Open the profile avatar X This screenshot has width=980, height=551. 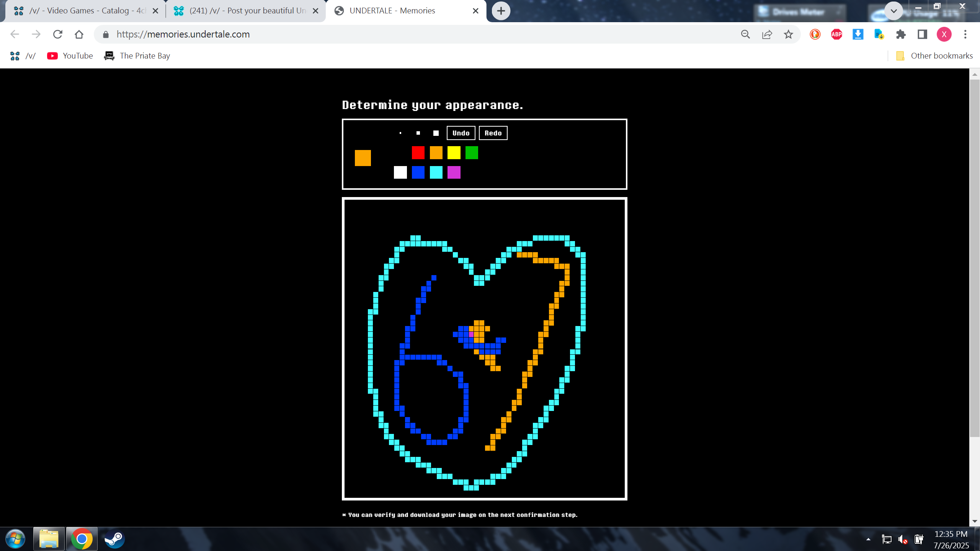click(x=944, y=34)
